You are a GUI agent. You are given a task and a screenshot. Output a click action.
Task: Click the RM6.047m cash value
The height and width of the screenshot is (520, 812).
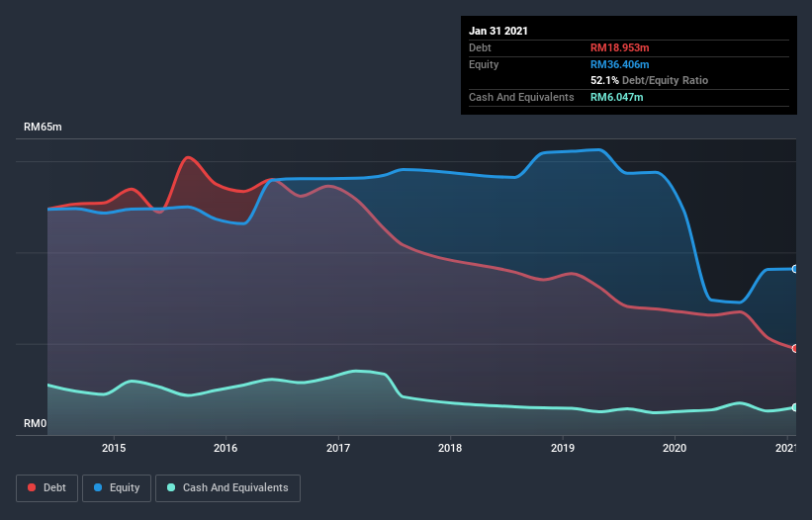[x=616, y=97]
